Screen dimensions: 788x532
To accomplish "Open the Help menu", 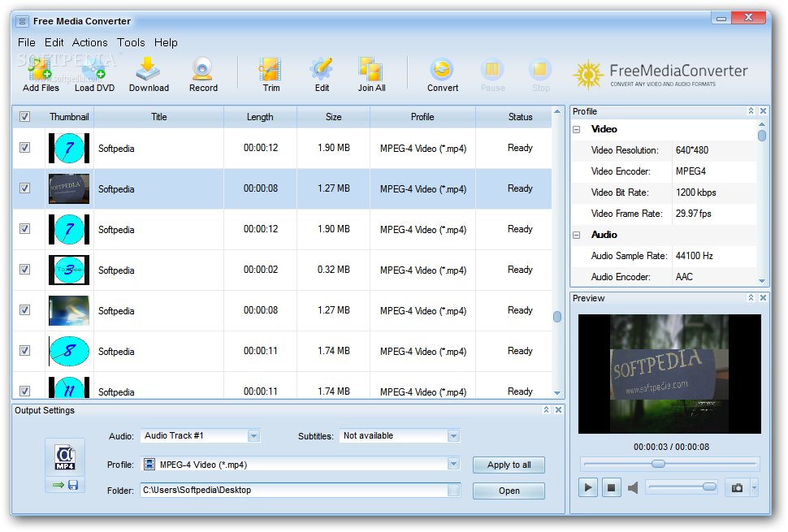I will pyautogui.click(x=166, y=43).
